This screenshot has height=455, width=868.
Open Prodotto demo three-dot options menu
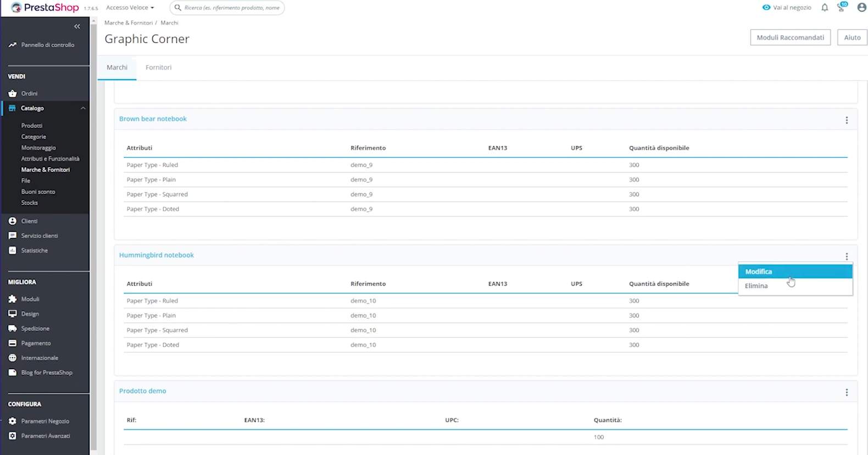click(847, 392)
